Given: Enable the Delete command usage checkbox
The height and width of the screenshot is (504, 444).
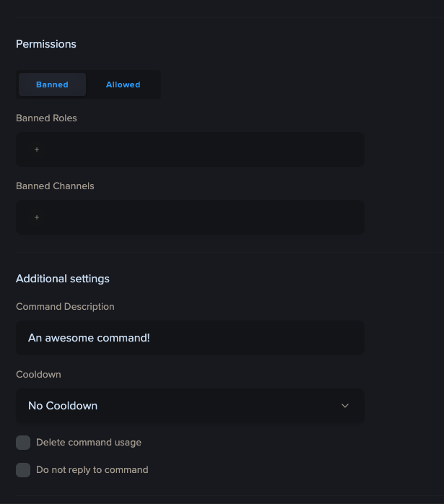Looking at the screenshot, I should coord(23,443).
